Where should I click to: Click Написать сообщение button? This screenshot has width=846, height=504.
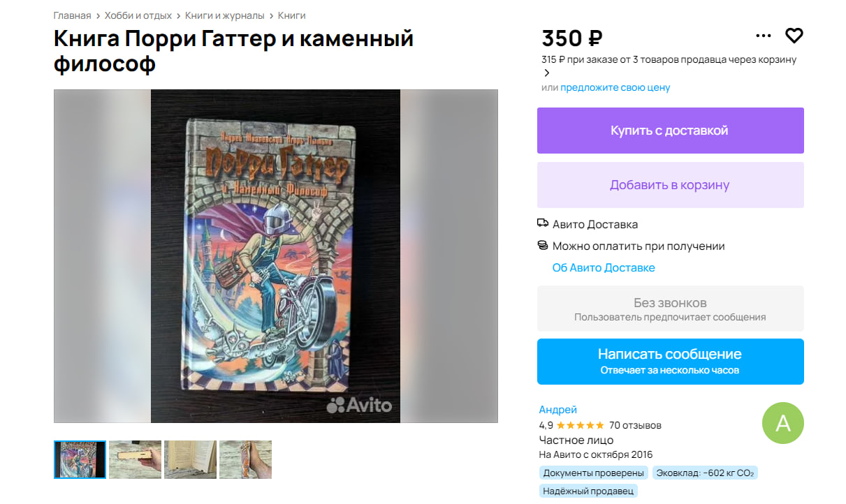coord(671,362)
